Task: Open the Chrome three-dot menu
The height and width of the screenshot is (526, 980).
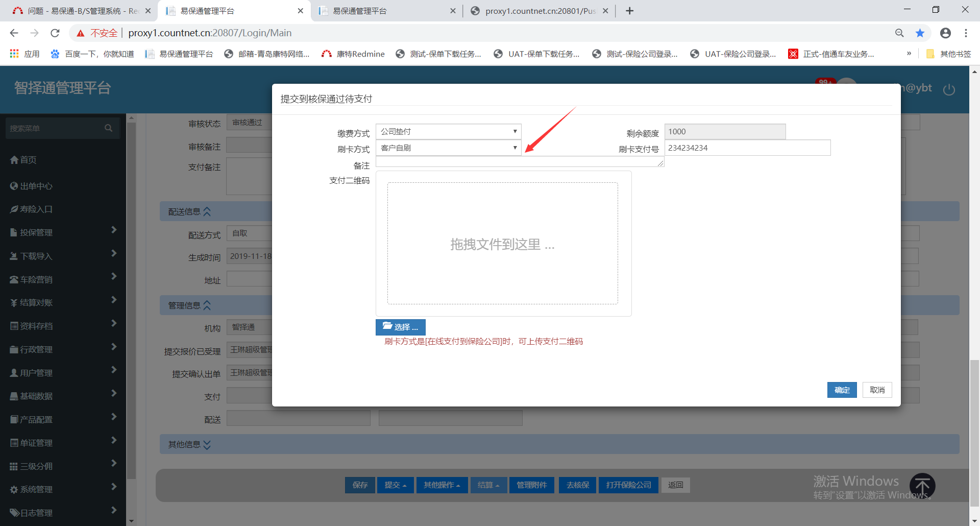Action: pyautogui.click(x=966, y=33)
